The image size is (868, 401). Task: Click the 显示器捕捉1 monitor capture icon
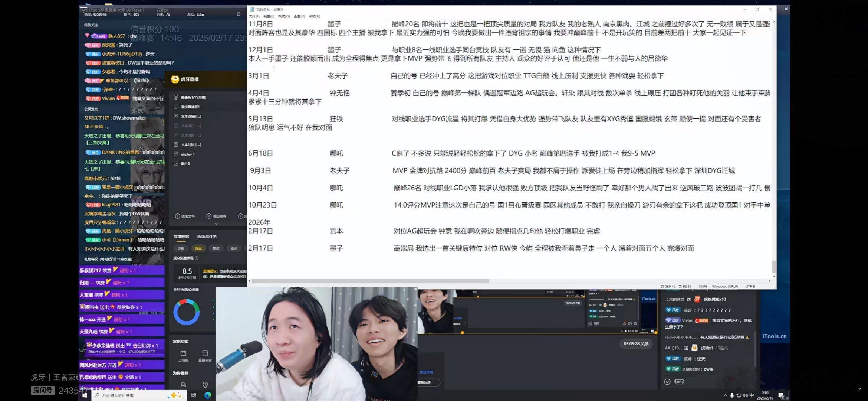click(x=176, y=107)
